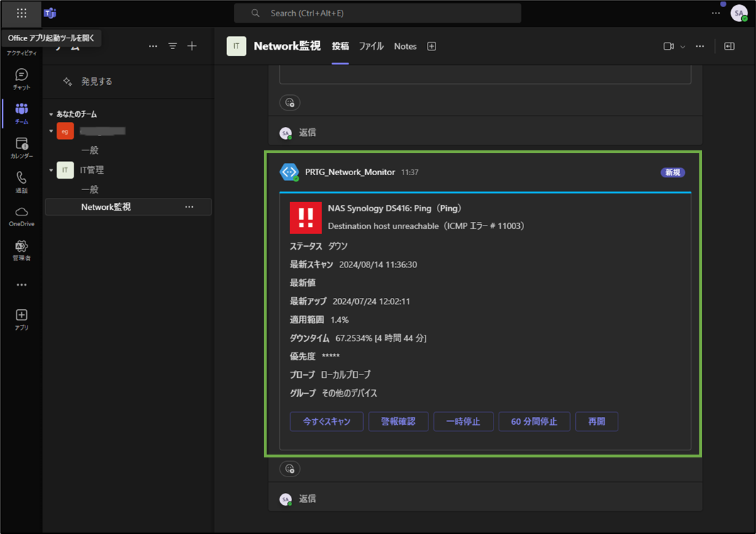756x534 pixels.
Task: Add reaction to the upper message
Action: click(290, 102)
